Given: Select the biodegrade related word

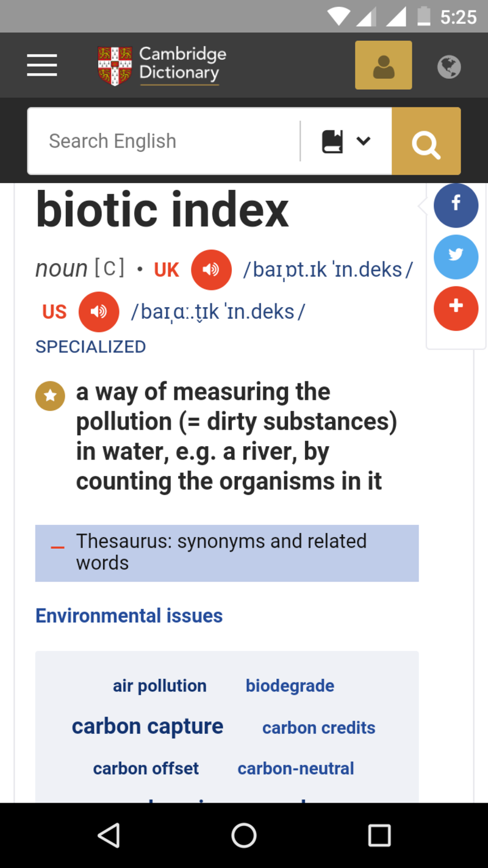Looking at the screenshot, I should (x=290, y=685).
